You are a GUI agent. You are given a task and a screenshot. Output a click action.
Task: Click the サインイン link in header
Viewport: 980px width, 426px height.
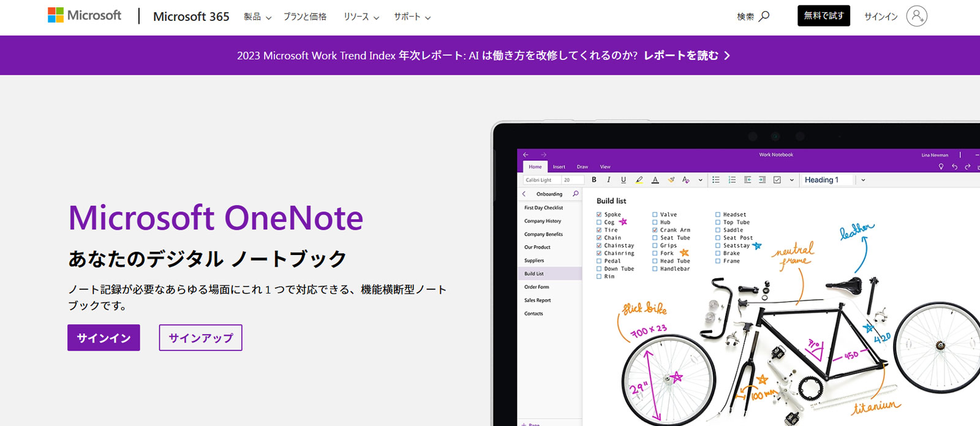[x=881, y=17]
